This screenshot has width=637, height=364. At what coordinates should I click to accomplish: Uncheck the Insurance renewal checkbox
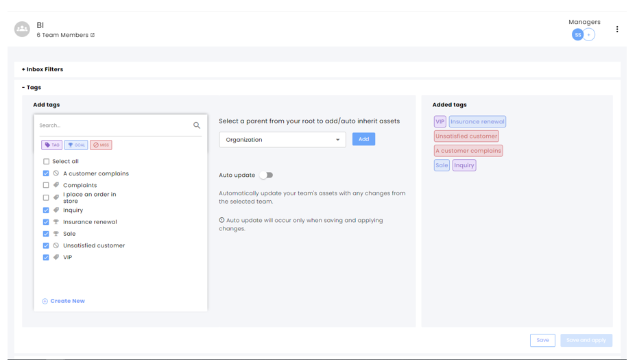click(46, 222)
